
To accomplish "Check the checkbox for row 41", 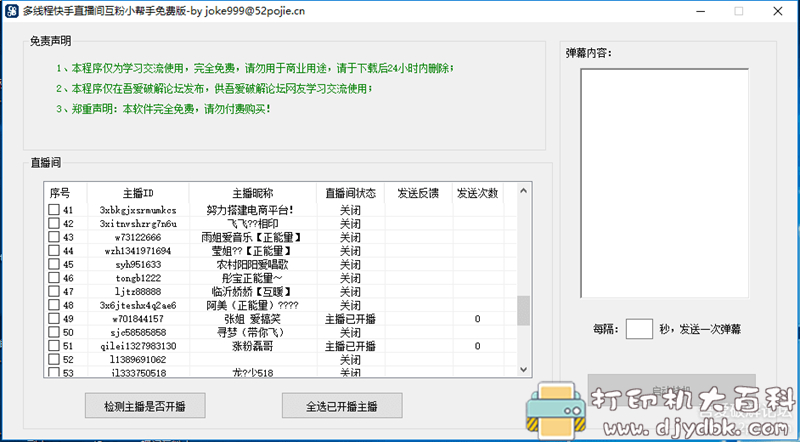I will [54, 210].
